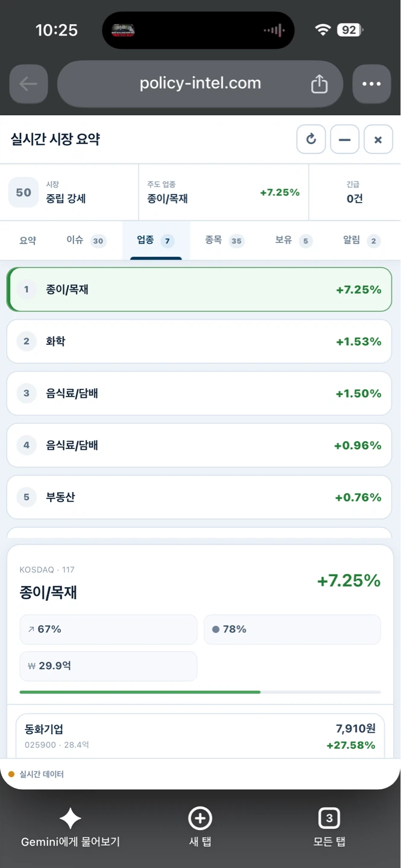401x868 pixels.
Task: Show all tabs via the 3 counter
Action: [x=329, y=819]
